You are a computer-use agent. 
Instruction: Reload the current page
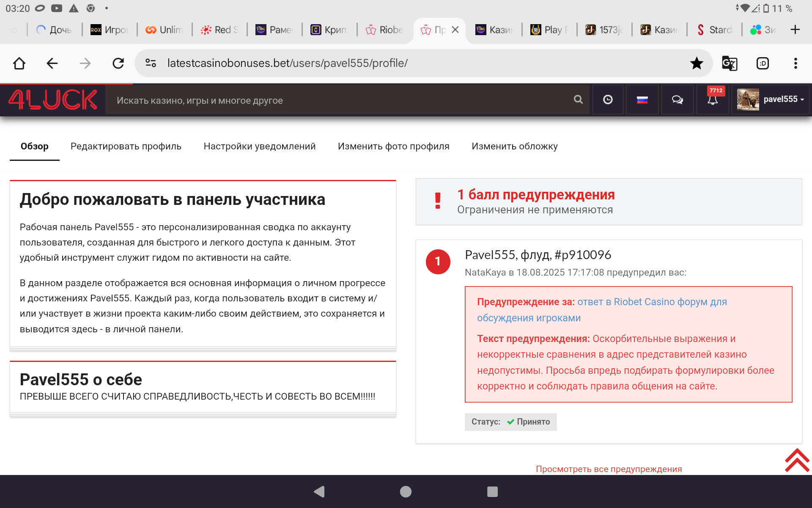coord(118,63)
